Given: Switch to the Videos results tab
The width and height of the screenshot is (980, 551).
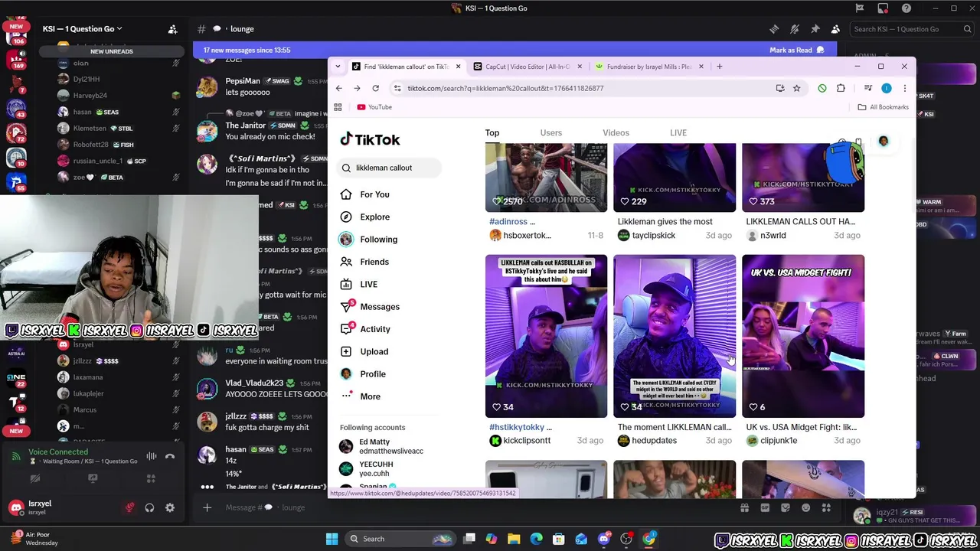Looking at the screenshot, I should [x=616, y=132].
